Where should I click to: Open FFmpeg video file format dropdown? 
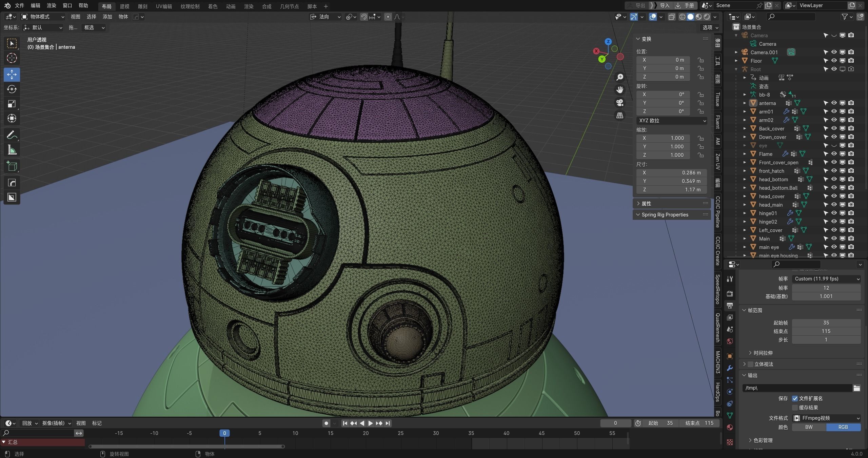pyautogui.click(x=826, y=418)
